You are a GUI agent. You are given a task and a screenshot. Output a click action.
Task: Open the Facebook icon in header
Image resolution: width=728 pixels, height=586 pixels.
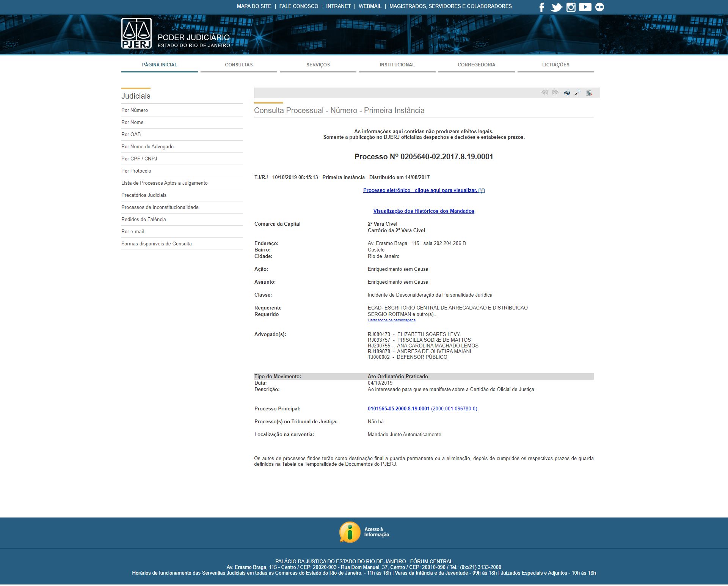542,7
